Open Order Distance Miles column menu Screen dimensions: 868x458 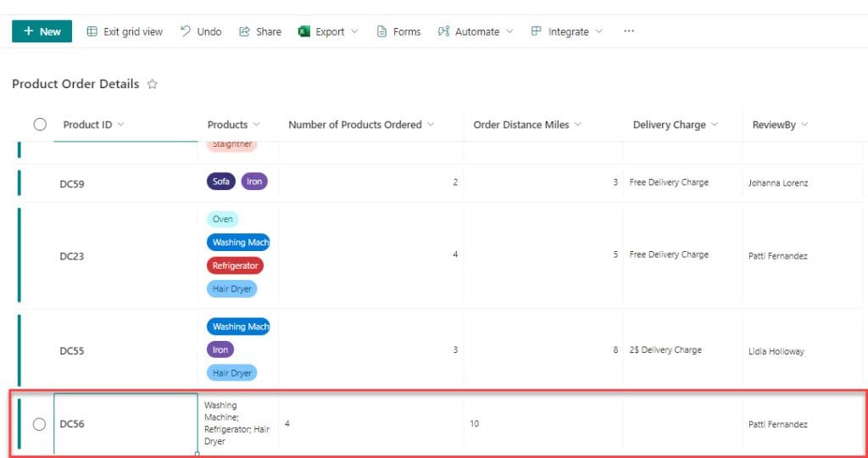coord(577,125)
